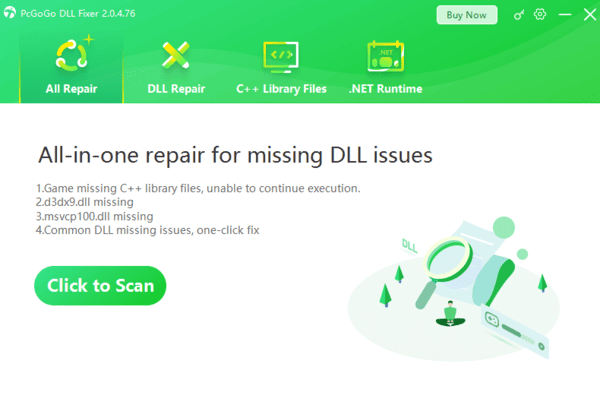The image size is (600, 408).
Task: Select the C++ Library Files tab label
Action: coord(281,89)
